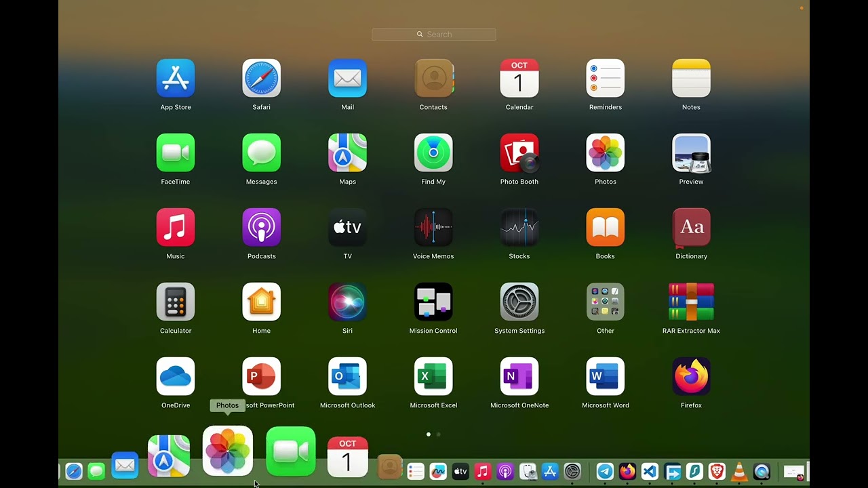868x488 pixels.
Task: Open QuickTime Player from the Dock
Action: [762, 471]
